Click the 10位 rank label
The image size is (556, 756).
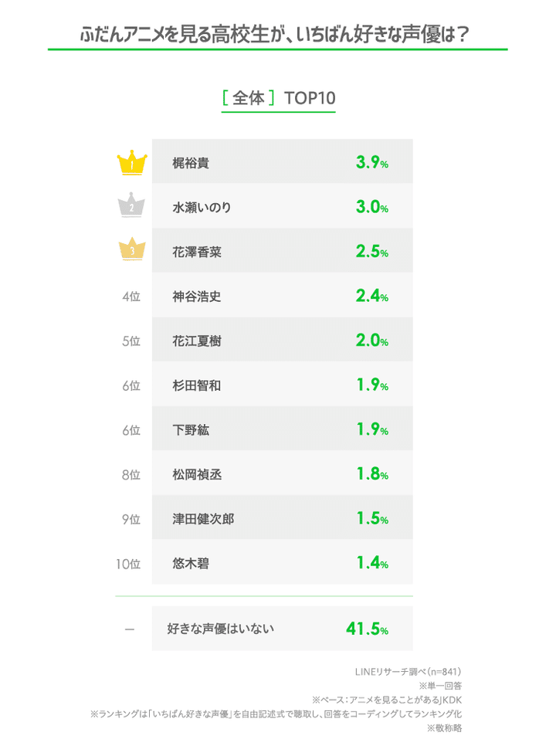tap(128, 564)
